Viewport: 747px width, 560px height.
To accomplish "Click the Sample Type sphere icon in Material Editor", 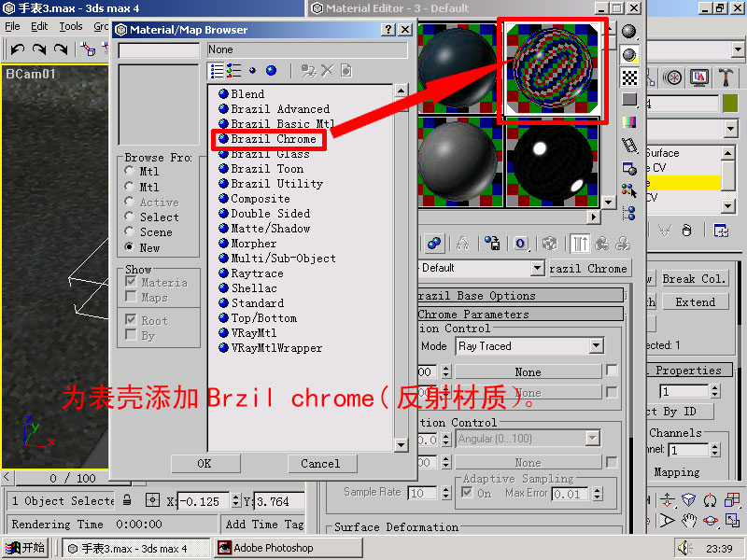I will [629, 32].
